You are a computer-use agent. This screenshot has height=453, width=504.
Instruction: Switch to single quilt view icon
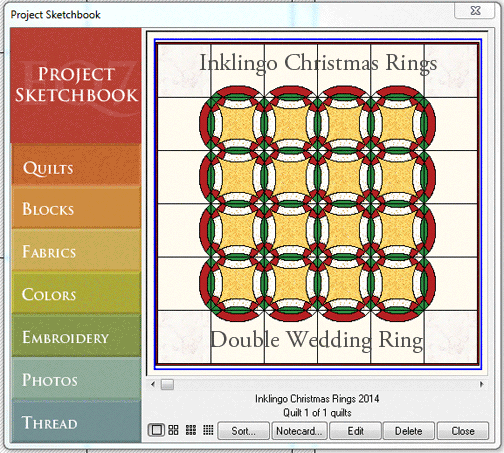pyautogui.click(x=156, y=430)
